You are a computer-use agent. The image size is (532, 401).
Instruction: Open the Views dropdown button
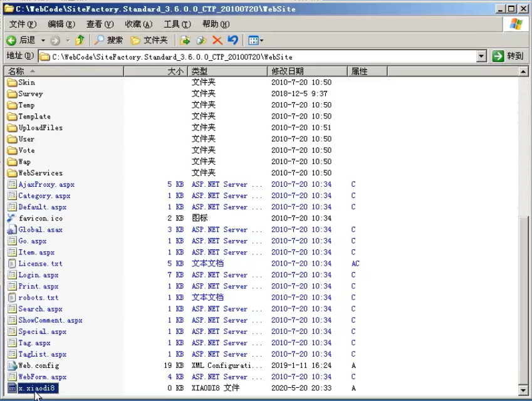tap(255, 40)
